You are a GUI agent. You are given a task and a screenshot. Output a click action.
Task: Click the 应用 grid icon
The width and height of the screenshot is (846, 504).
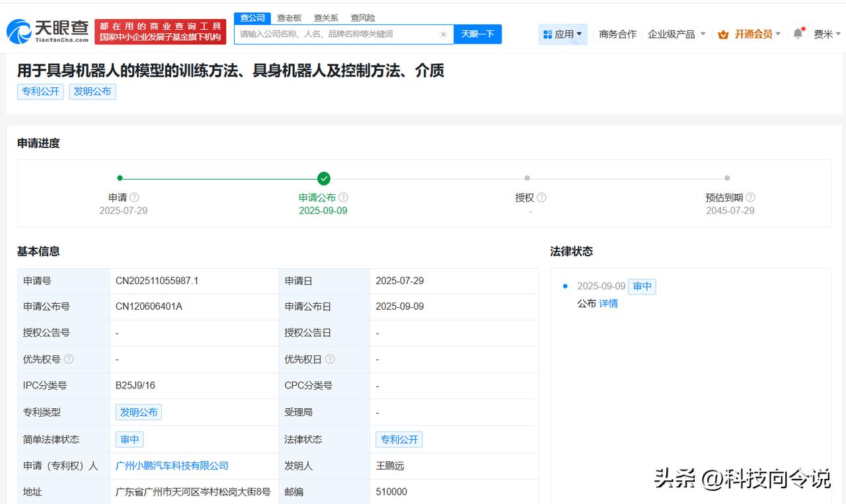tap(547, 34)
